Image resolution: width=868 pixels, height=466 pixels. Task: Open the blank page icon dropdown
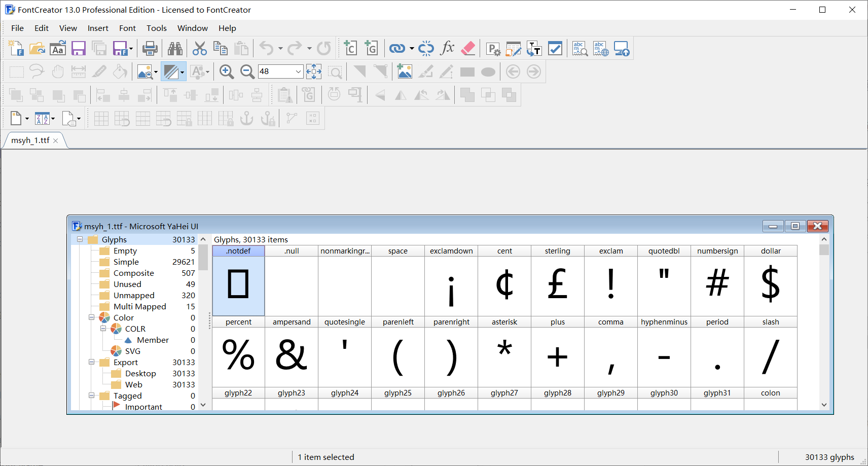[27, 119]
